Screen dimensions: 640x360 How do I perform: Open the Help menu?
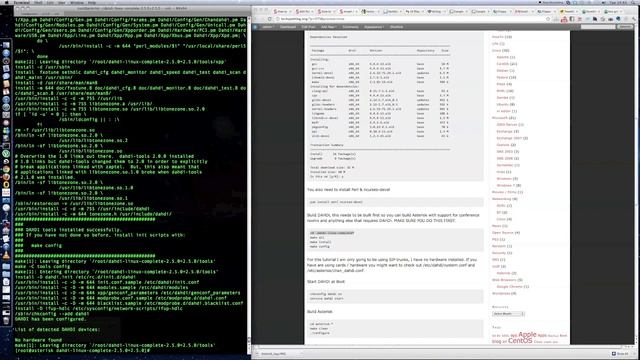click(x=92, y=2)
